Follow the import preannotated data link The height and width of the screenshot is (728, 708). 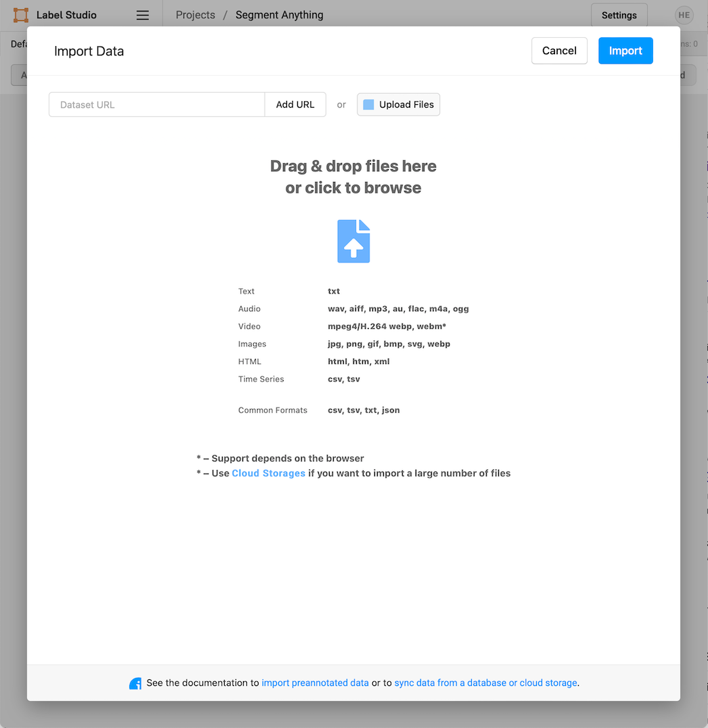315,683
